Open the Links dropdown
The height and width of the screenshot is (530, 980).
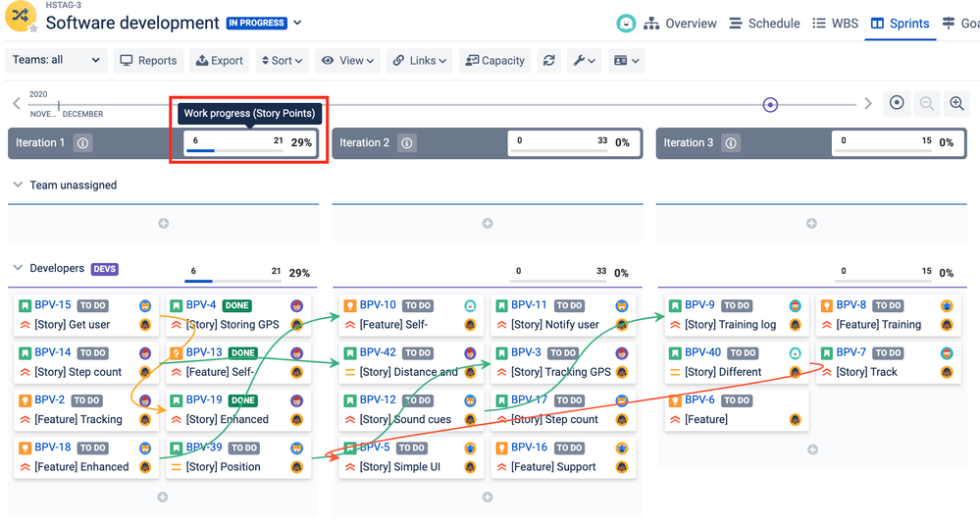(x=420, y=61)
